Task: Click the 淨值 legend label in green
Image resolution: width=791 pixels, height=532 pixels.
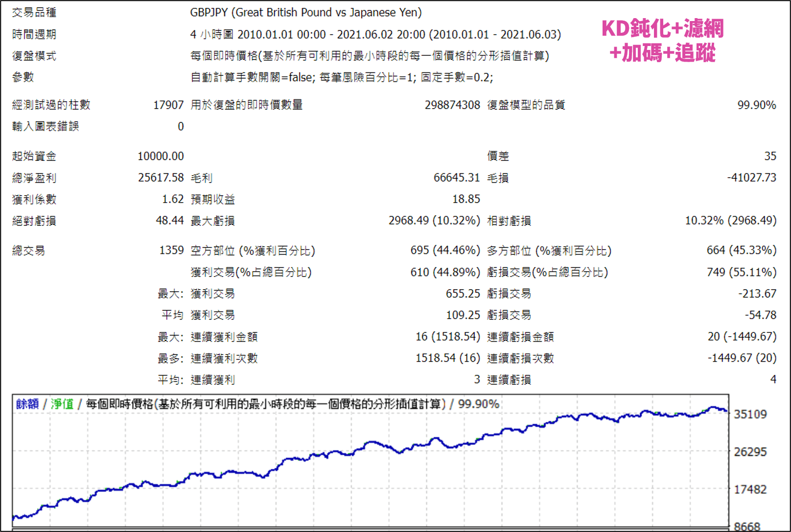Action: 63,405
